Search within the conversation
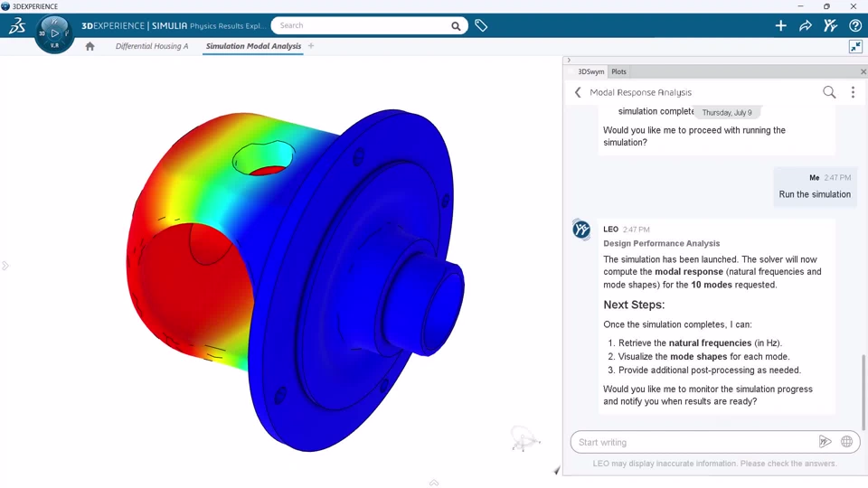Image resolution: width=868 pixels, height=488 pixels. (829, 92)
